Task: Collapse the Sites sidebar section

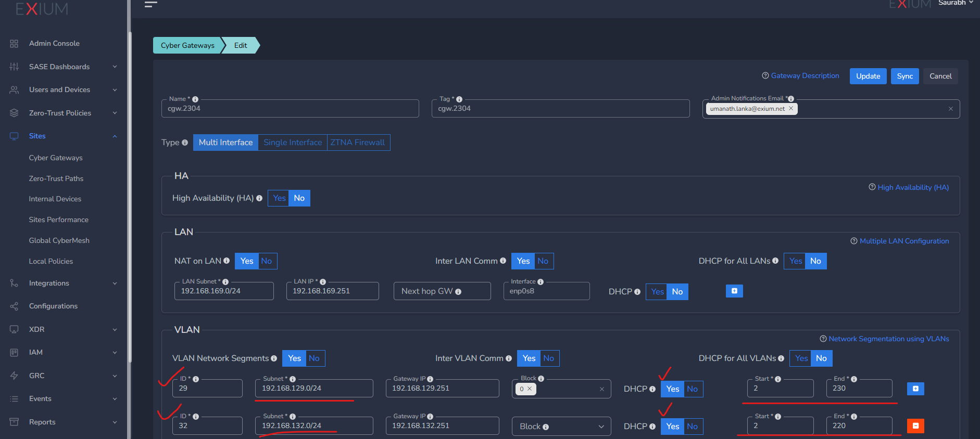Action: click(x=115, y=136)
